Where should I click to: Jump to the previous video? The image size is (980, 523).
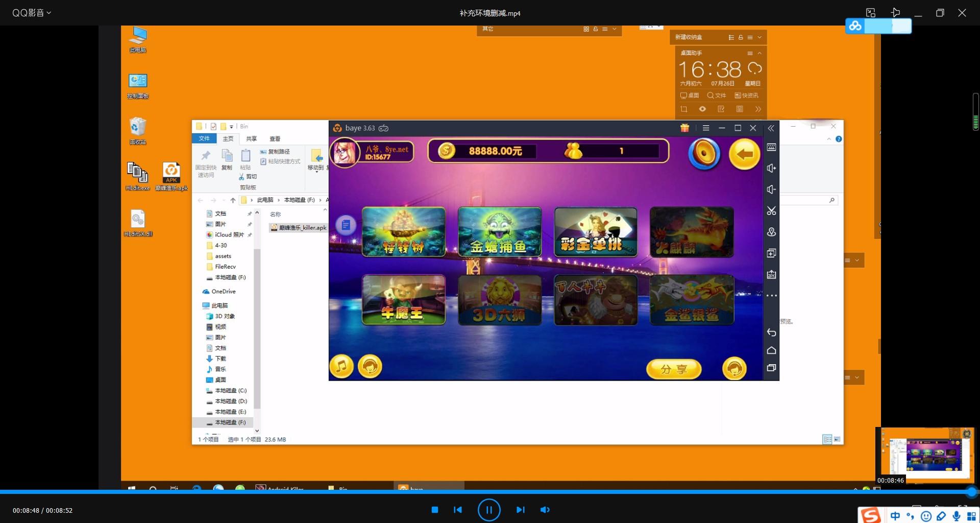pos(458,510)
